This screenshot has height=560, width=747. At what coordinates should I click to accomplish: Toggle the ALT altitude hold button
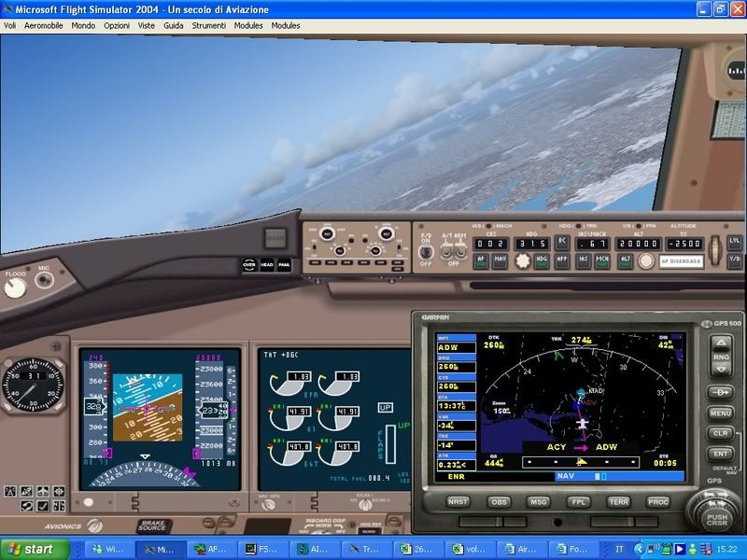[x=625, y=260]
